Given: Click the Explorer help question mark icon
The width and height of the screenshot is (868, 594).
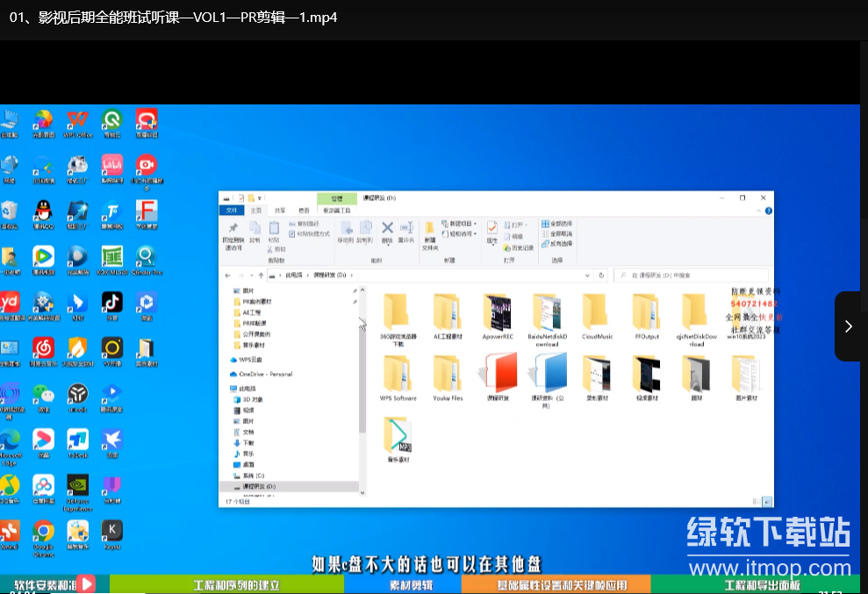Looking at the screenshot, I should [768, 211].
